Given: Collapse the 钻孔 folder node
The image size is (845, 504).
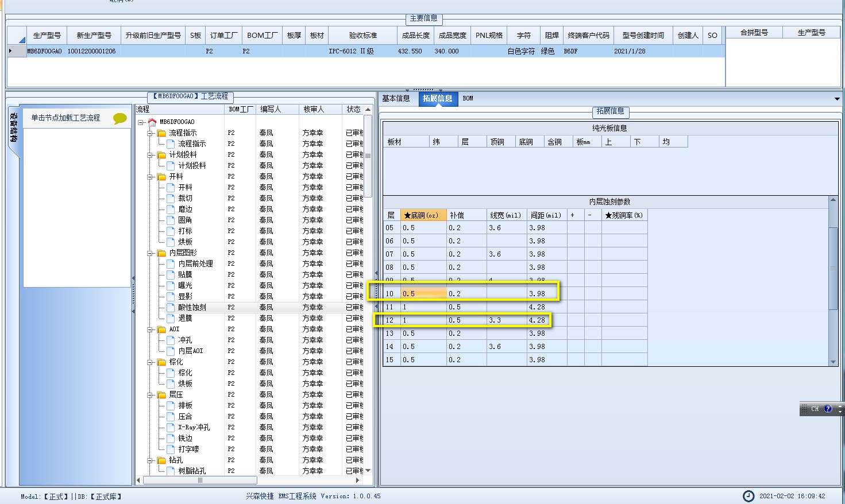Looking at the screenshot, I should [x=150, y=460].
